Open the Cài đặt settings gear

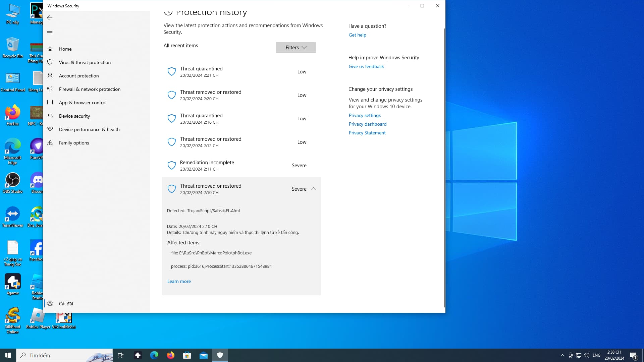pyautogui.click(x=50, y=304)
